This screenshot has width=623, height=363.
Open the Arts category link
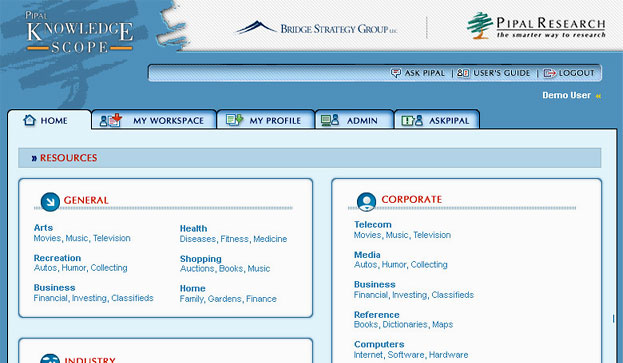(43, 228)
